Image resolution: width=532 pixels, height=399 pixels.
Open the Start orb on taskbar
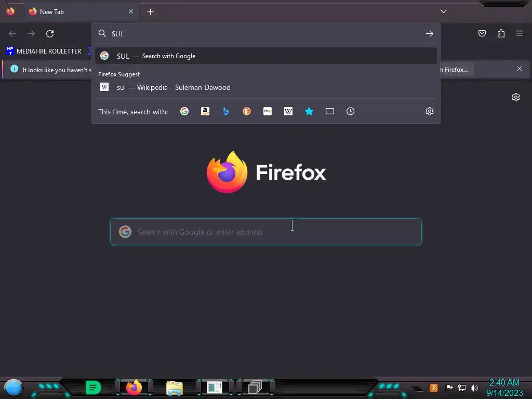13,388
